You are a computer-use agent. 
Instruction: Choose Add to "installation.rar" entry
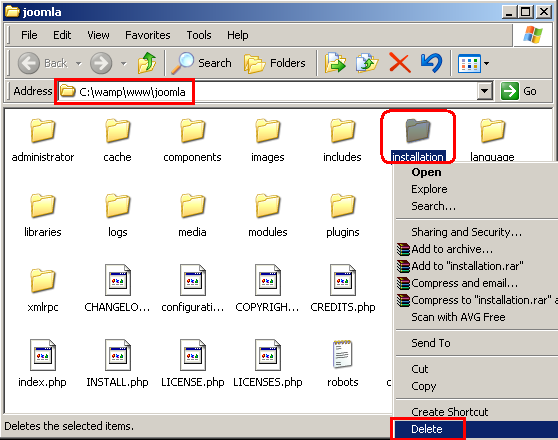[477, 266]
